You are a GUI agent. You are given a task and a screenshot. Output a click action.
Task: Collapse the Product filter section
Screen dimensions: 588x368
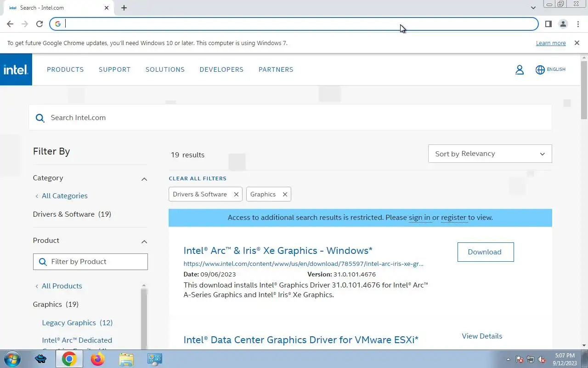point(144,241)
